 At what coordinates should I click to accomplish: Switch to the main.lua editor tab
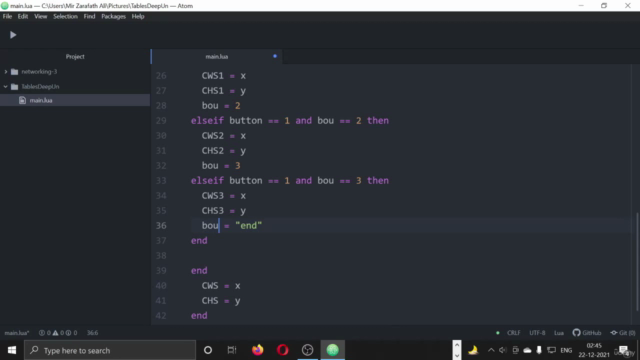click(x=217, y=56)
